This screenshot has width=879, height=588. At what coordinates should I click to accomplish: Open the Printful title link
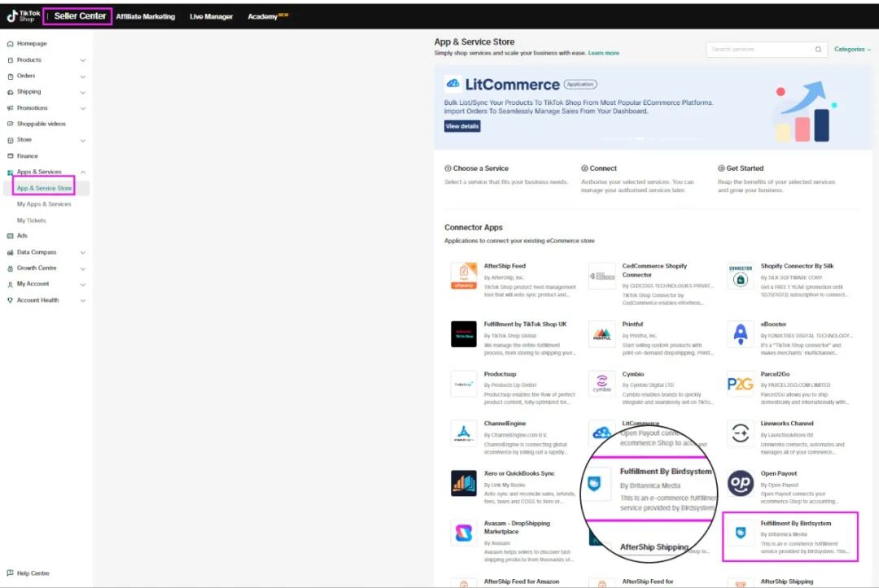[x=632, y=324]
